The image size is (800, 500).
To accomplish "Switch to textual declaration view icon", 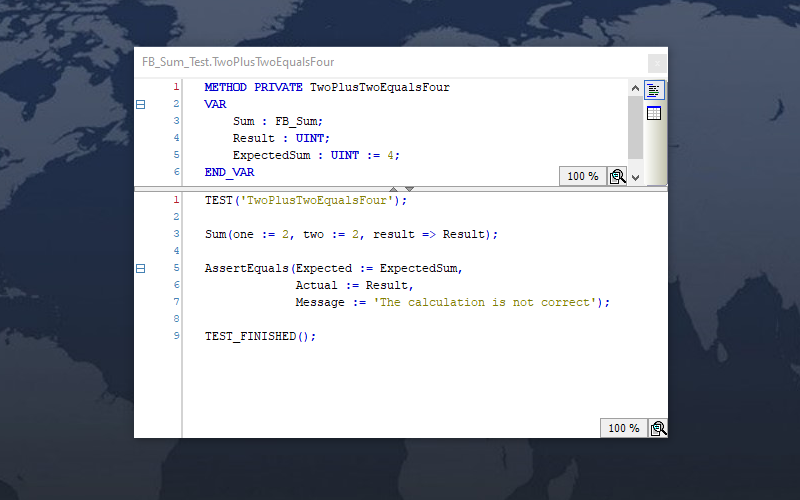I will [x=654, y=90].
